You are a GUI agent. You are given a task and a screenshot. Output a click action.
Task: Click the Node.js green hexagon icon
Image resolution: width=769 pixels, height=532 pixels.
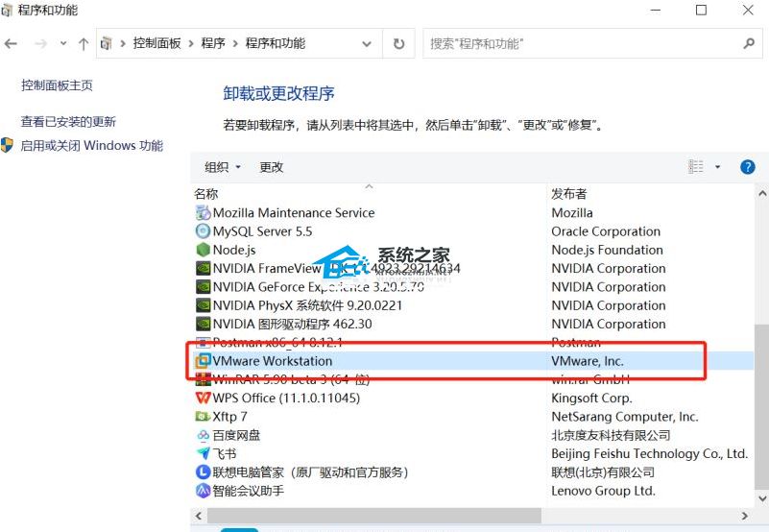point(203,250)
